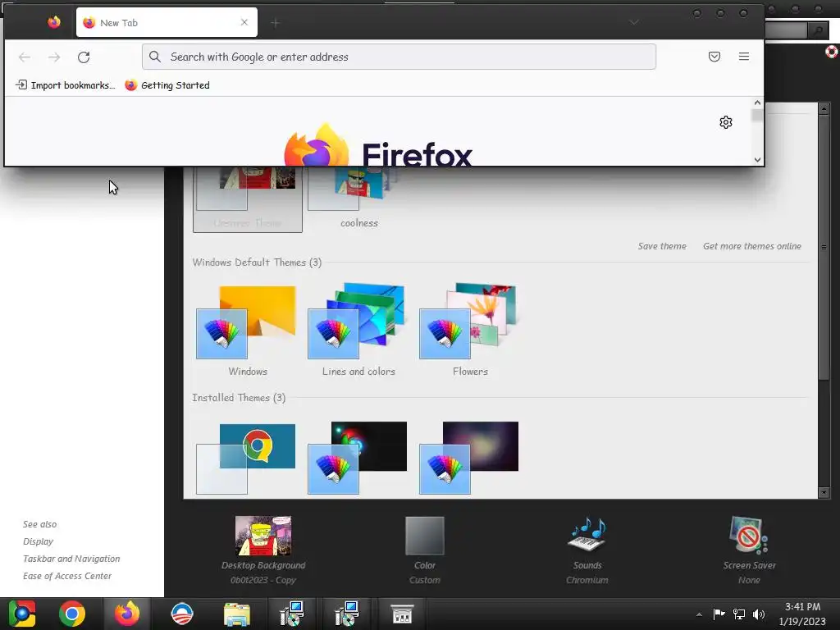Open the Firefox hamburger menu
This screenshot has width=840, height=630.
click(x=743, y=57)
